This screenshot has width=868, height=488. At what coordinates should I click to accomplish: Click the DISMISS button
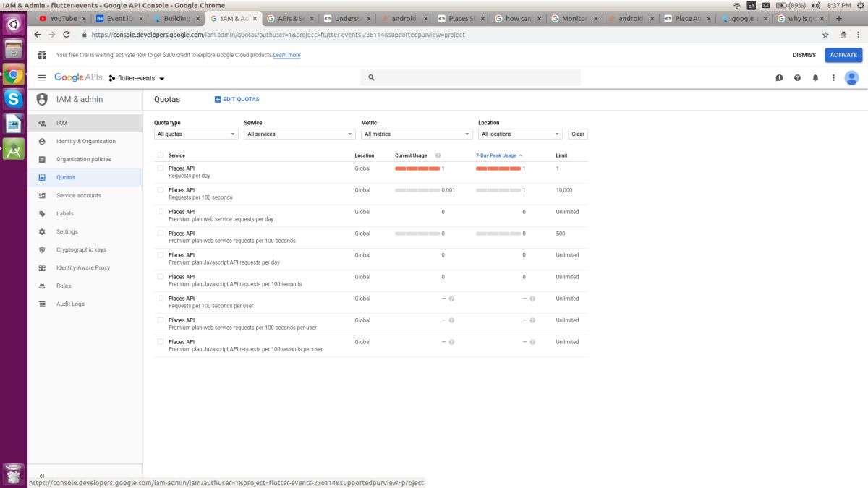tap(804, 55)
